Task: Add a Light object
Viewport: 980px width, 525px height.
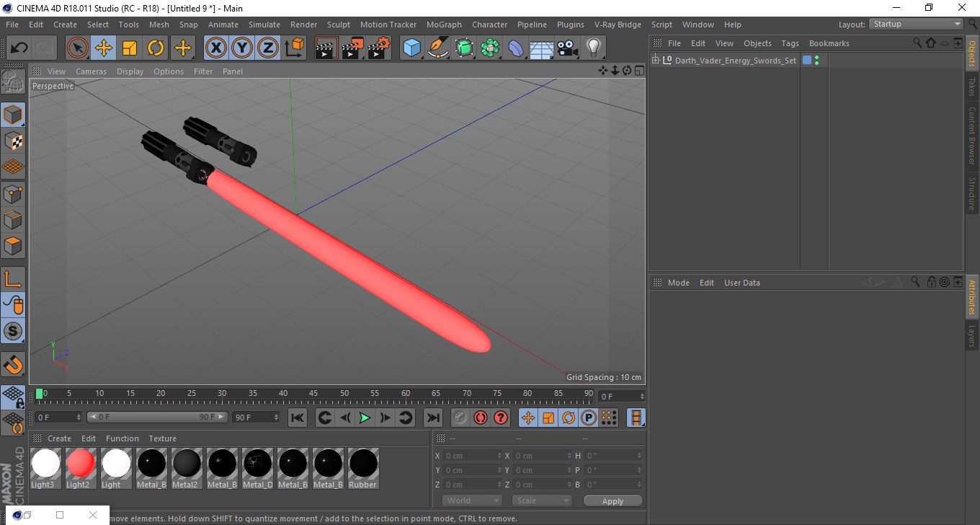Action: pos(594,48)
